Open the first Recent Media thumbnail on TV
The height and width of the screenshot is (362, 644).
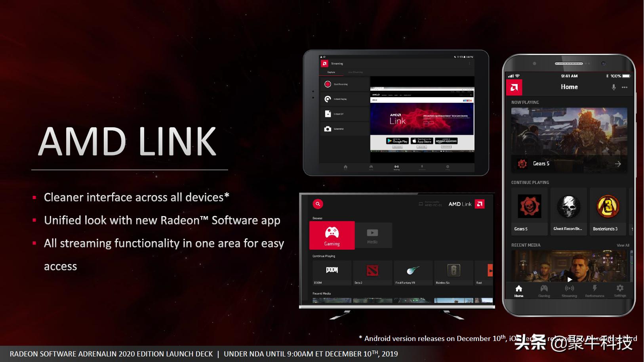[332, 301]
